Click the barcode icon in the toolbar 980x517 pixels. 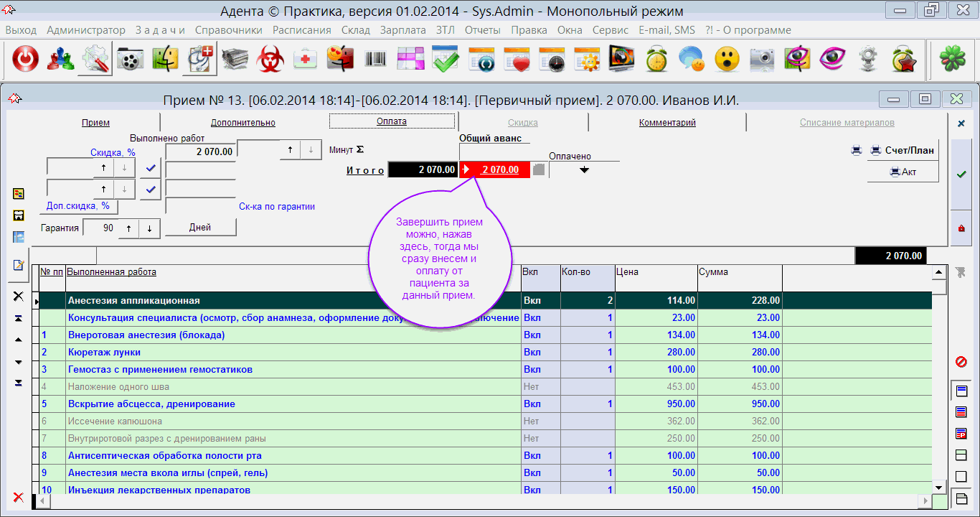375,60
